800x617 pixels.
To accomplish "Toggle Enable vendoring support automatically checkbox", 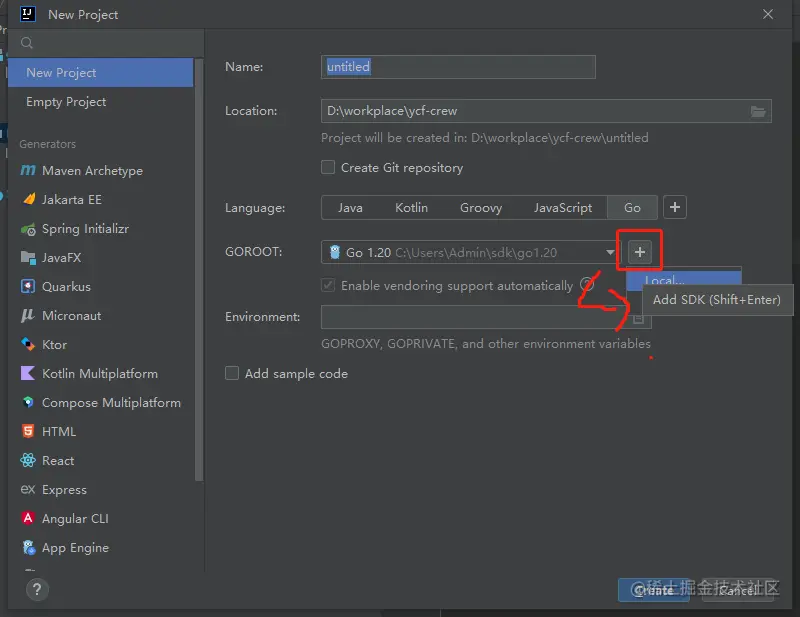I will point(328,285).
